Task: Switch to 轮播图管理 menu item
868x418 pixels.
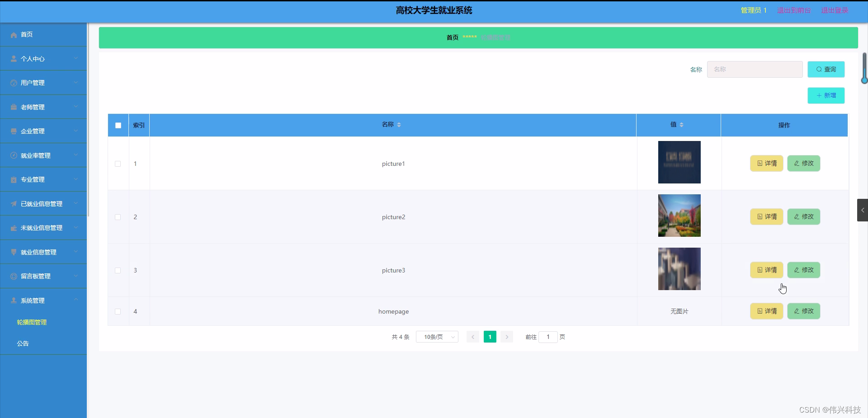Action: (x=32, y=322)
